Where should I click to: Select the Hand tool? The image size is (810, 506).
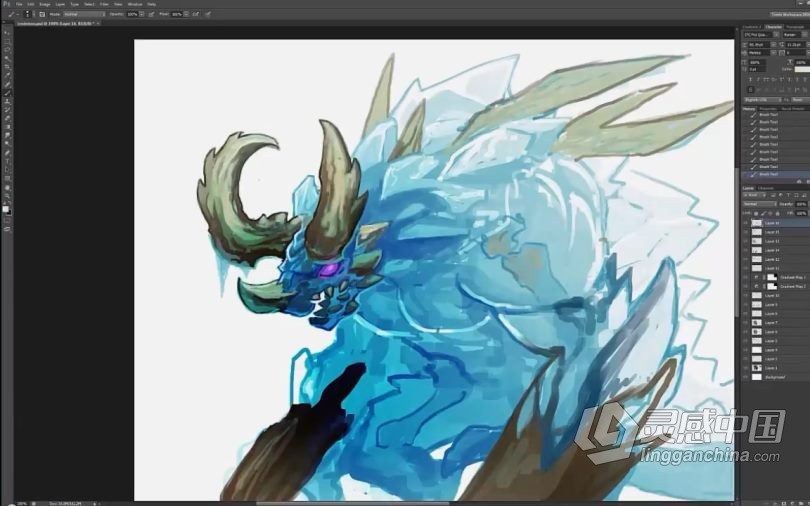tap(7, 187)
